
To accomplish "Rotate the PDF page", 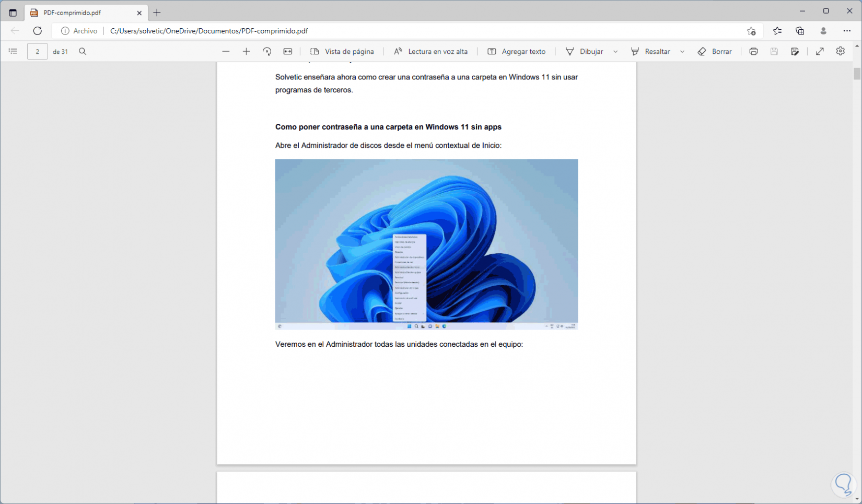I will (267, 51).
